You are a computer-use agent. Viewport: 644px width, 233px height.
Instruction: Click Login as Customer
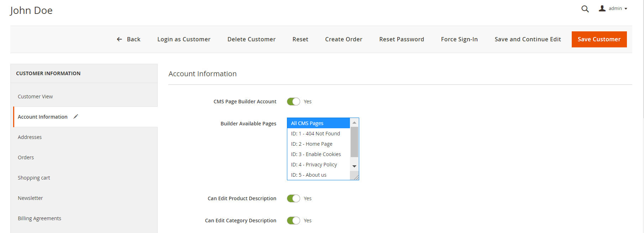[184, 39]
